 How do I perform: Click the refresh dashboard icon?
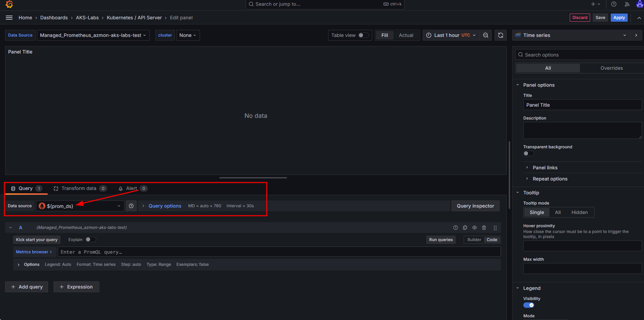coord(501,35)
